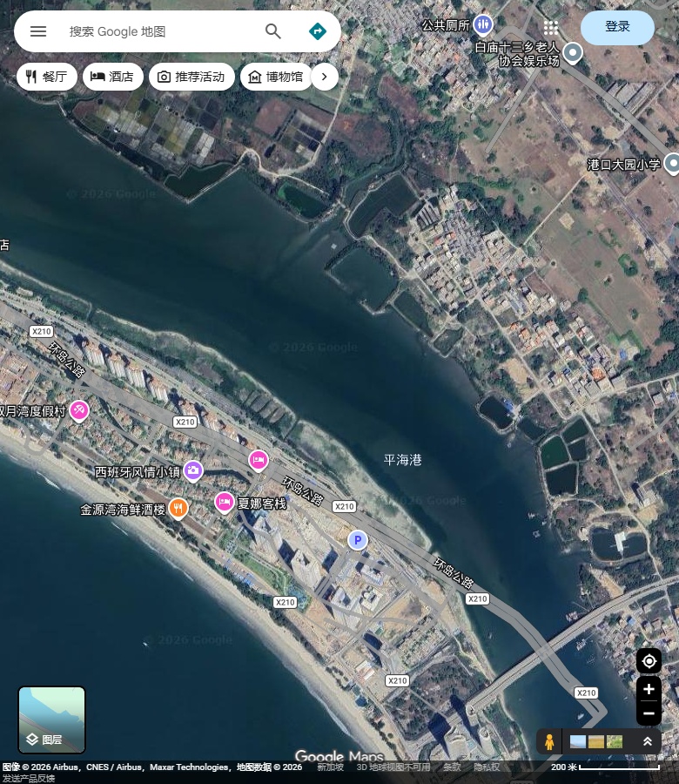The height and width of the screenshot is (784, 679).
Task: Open the 金源湾海鲜酒楼 restaurant marker
Action: click(x=178, y=509)
